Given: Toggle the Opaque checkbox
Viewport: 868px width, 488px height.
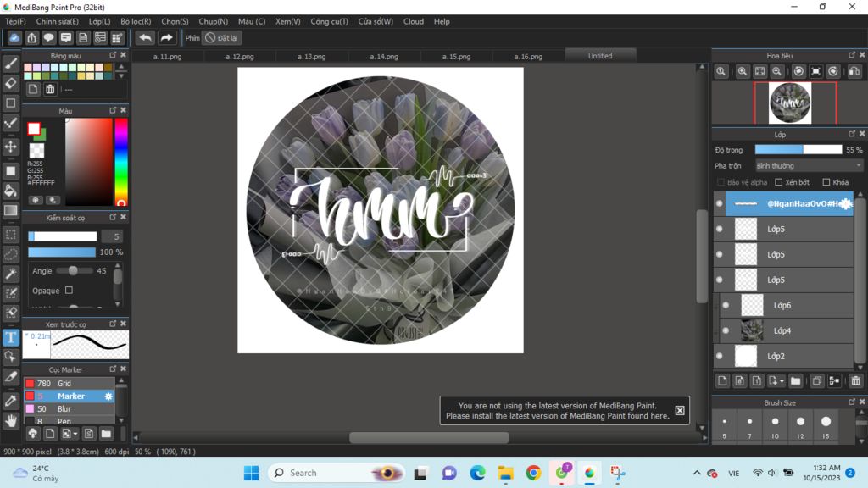Looking at the screenshot, I should [69, 290].
